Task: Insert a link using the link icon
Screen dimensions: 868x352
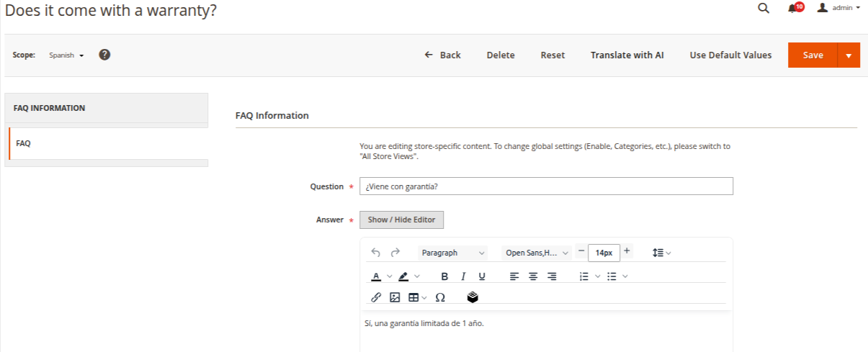Action: pos(375,297)
